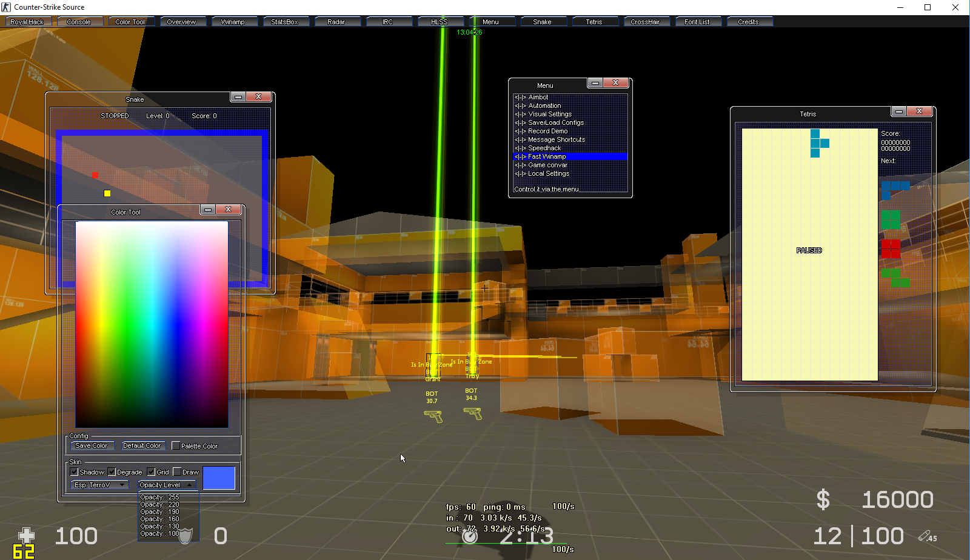Pick a hue in the color spectrum picker
This screenshot has height=560, width=970.
(x=152, y=324)
